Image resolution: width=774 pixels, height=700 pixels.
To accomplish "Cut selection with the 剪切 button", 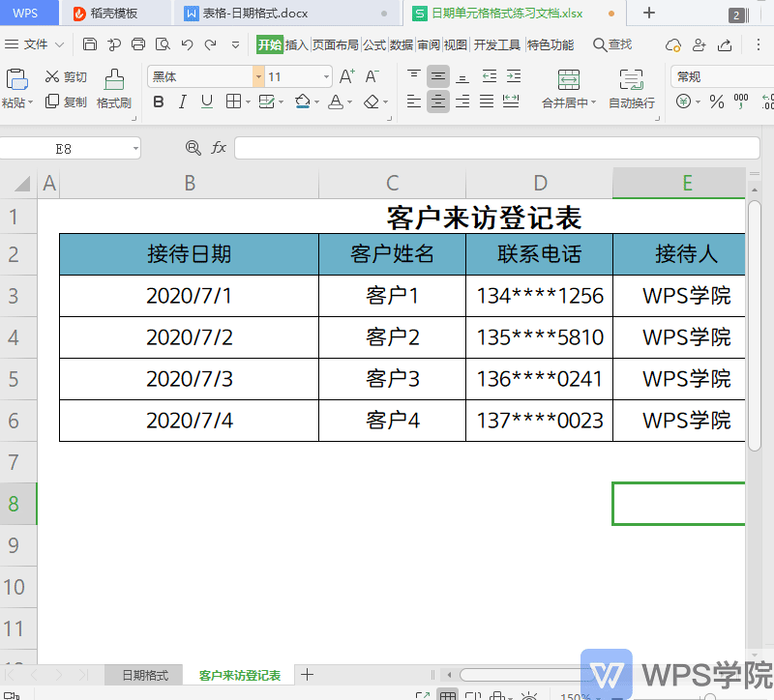I will click(66, 76).
